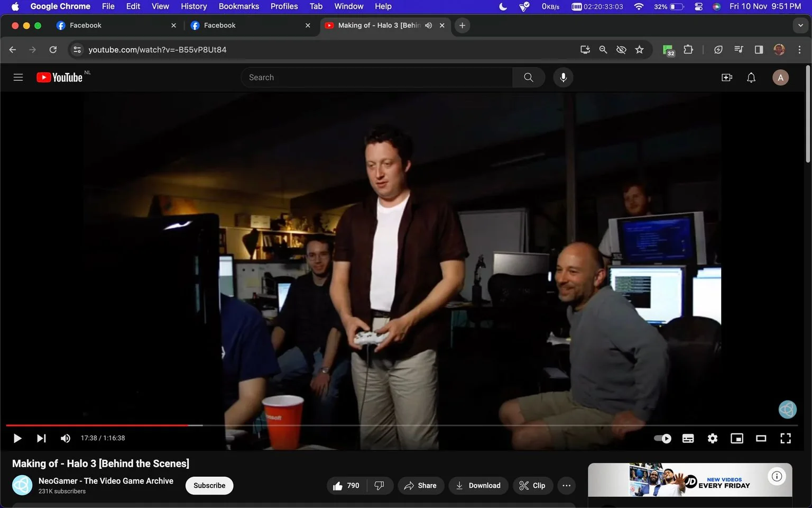Open the zoom magnifier in address bar
The image size is (812, 508).
(x=603, y=49)
